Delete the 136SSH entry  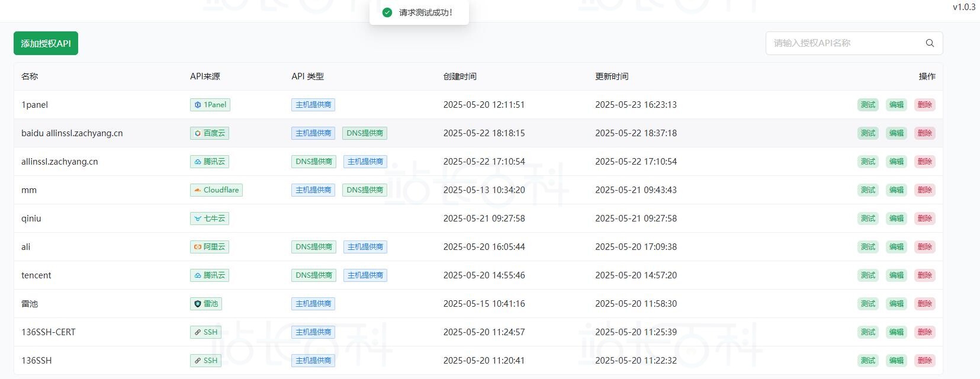(925, 361)
